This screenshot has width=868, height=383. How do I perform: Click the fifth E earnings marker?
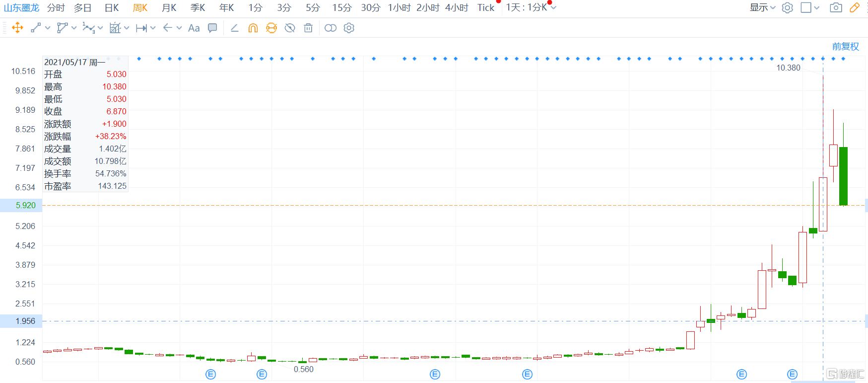742,374
